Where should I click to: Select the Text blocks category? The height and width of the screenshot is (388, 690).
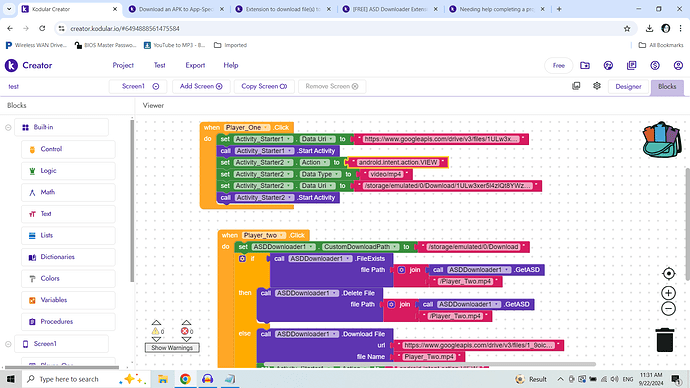68,214
